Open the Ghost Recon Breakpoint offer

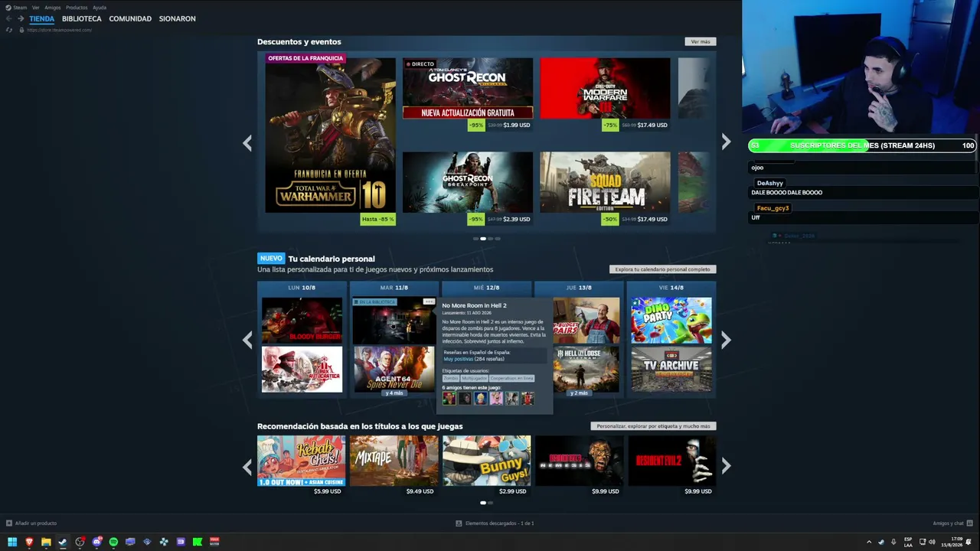[468, 182]
